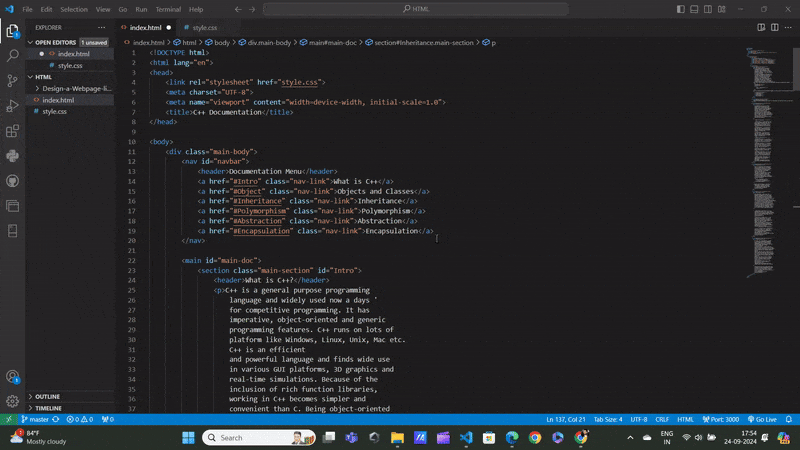The width and height of the screenshot is (800, 450).
Task: Toggle the primary side bar layout icon
Action: (x=681, y=9)
